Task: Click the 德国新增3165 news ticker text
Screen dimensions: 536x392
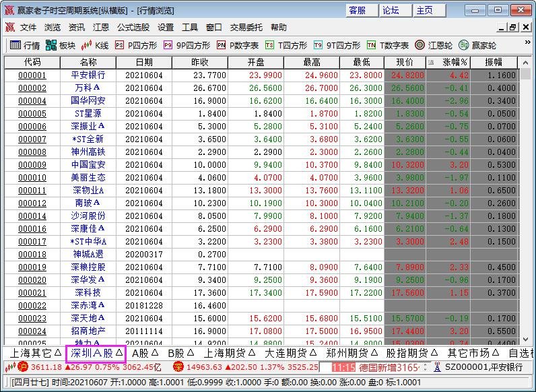Action: [389, 367]
